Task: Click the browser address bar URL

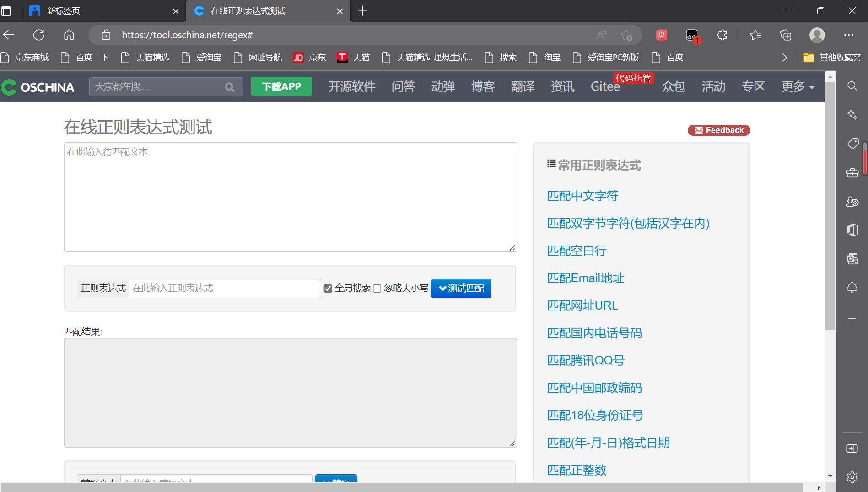Action: [x=188, y=35]
